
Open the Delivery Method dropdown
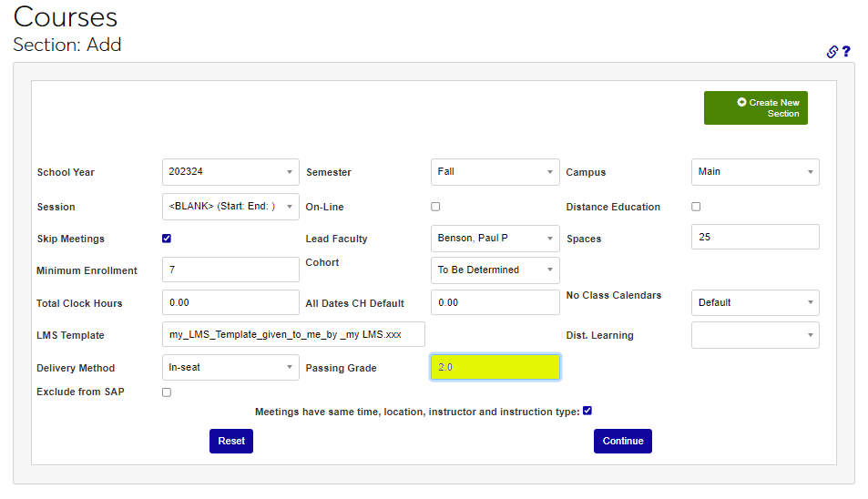[x=230, y=368]
